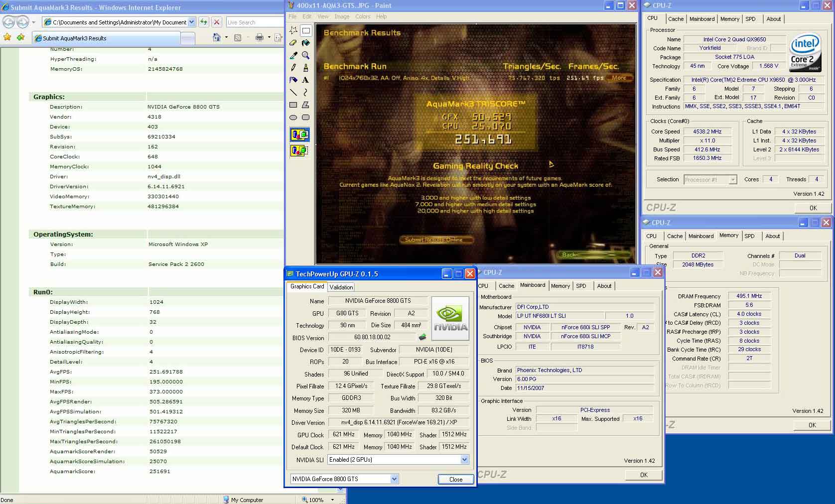Select the Brush tool in Paint
835x504 pixels.
306,68
